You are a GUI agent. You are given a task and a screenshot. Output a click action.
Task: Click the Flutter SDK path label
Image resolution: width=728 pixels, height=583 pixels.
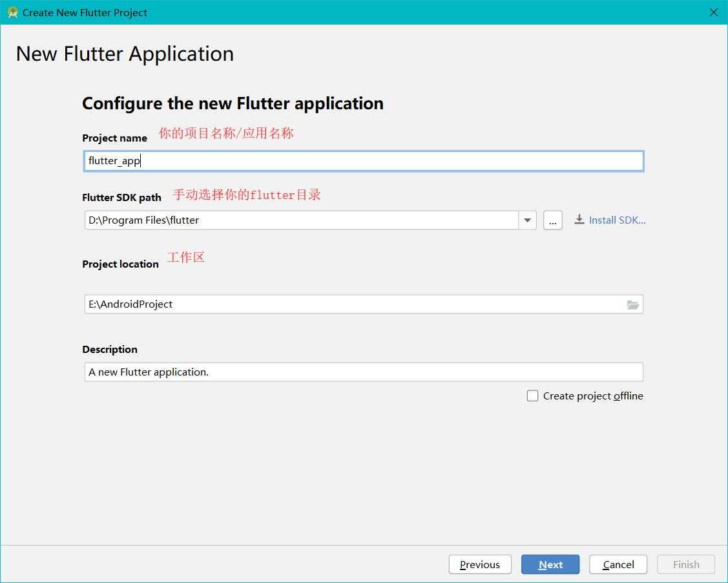point(121,197)
